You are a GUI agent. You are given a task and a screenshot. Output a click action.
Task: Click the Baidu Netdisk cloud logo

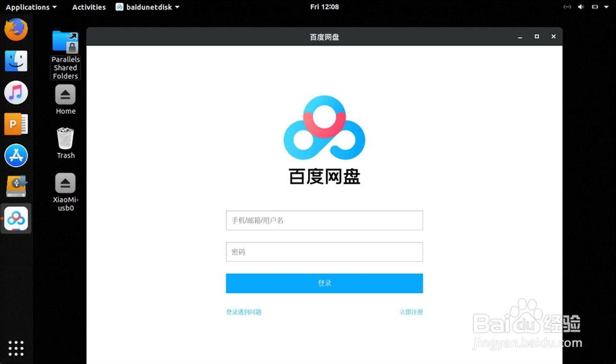point(325,127)
